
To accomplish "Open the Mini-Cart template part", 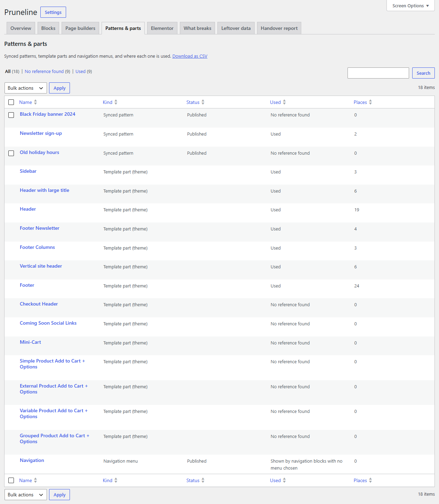I will (30, 342).
